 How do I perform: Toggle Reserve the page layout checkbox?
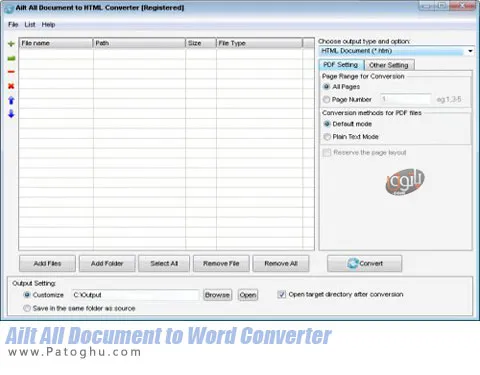(327, 153)
